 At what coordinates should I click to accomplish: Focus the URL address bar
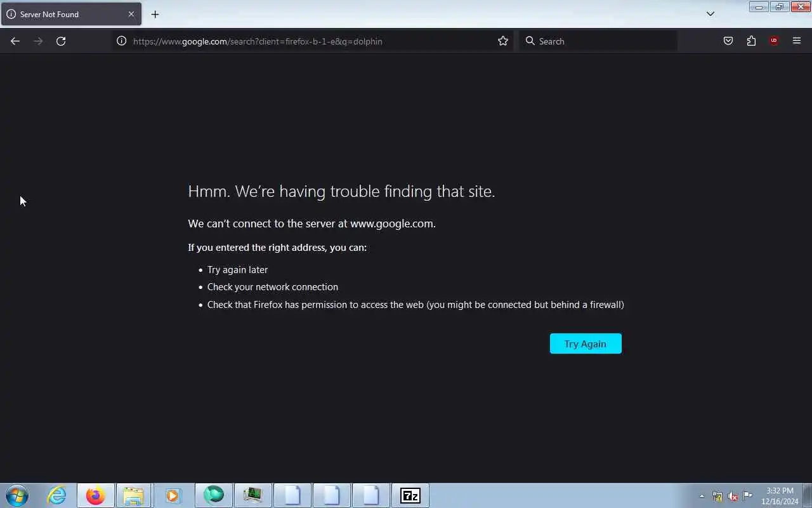click(x=312, y=41)
